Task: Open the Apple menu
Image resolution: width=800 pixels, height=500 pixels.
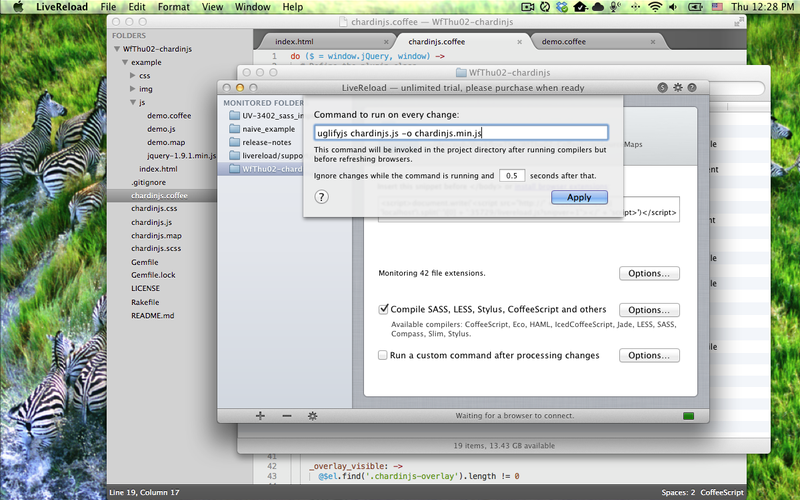Action: click(x=18, y=7)
